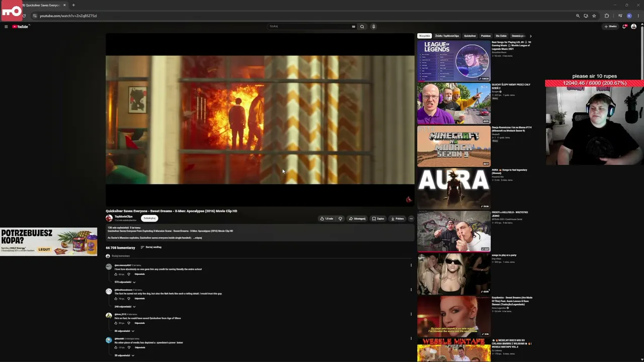Dislike the comment about saving the entire school
The width and height of the screenshot is (644, 362).
click(128, 274)
